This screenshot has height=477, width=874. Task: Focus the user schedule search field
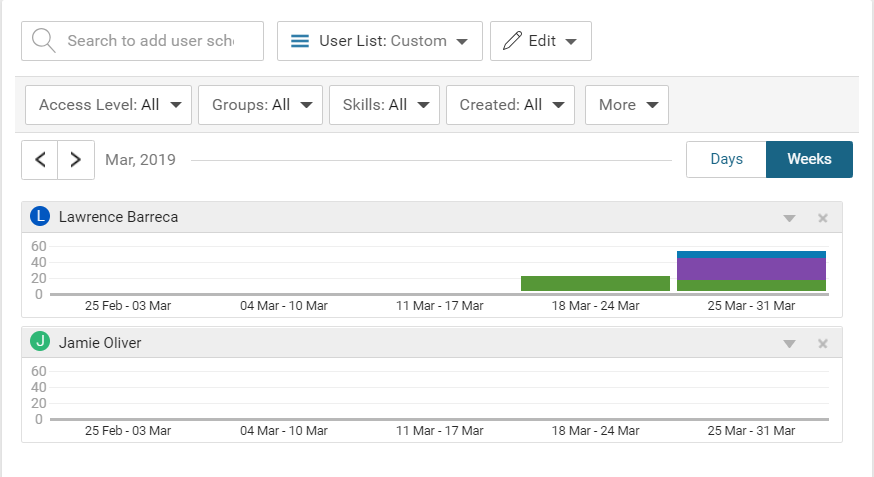[150, 41]
